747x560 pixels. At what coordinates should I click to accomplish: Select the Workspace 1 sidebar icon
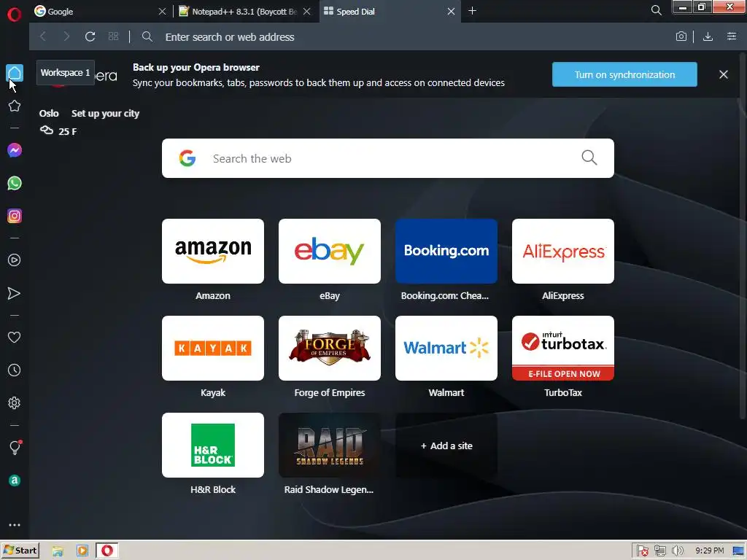point(15,74)
